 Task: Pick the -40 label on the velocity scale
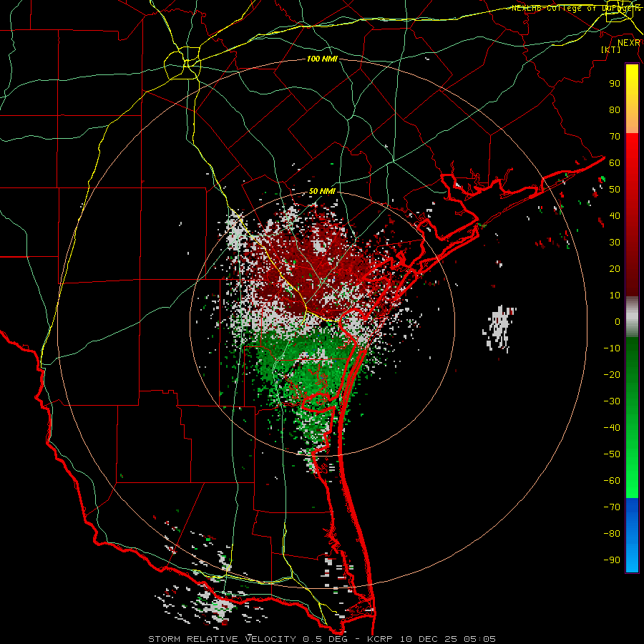coord(612,428)
